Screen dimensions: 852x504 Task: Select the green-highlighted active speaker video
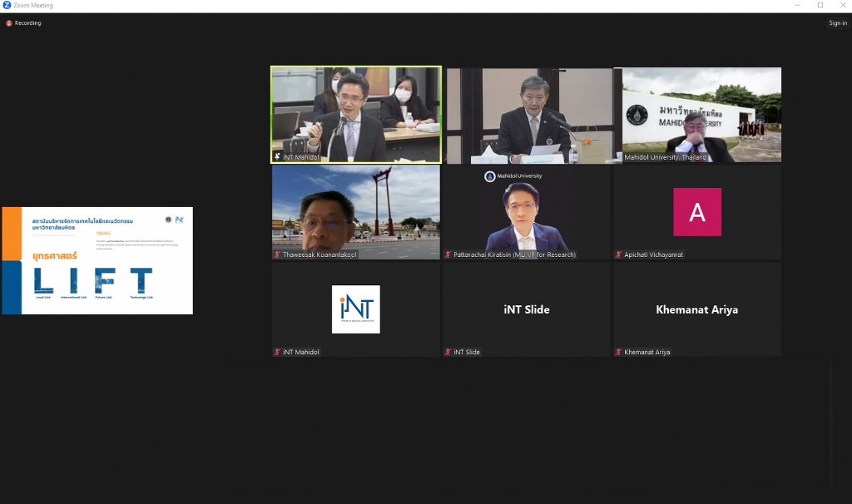[356, 115]
